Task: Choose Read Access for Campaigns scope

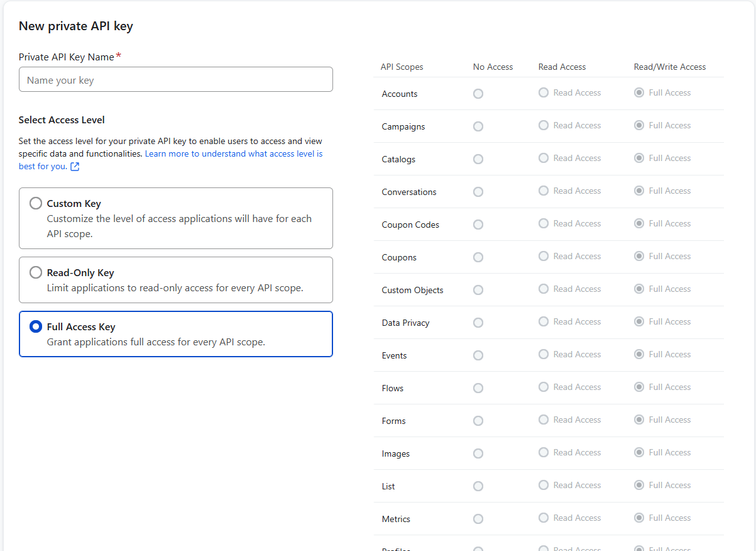Action: tap(544, 125)
